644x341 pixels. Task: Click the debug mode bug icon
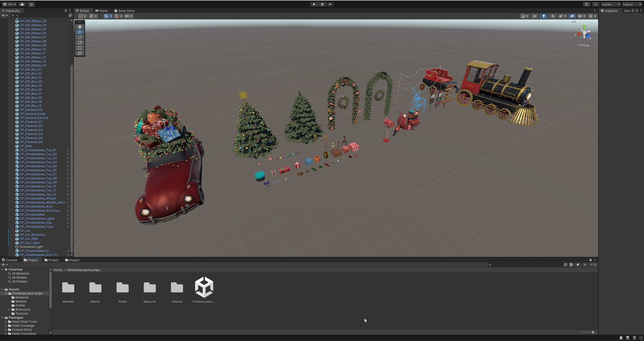[x=621, y=338]
